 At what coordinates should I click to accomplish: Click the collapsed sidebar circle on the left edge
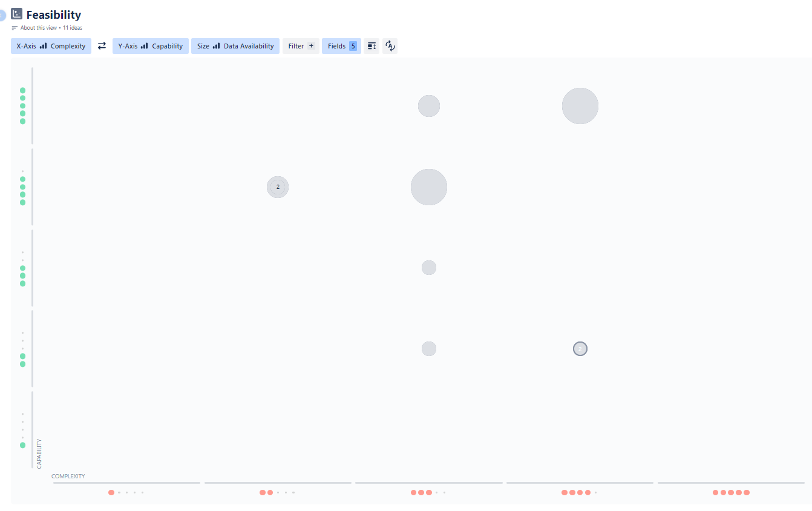(x=2, y=13)
